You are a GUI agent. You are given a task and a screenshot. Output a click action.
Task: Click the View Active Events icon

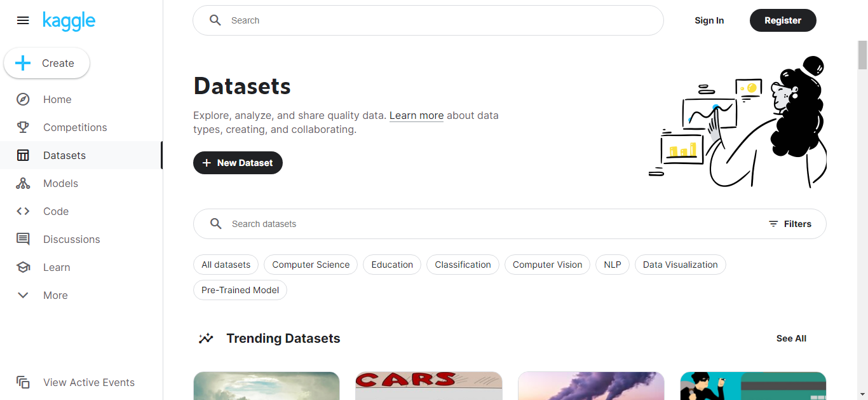23,382
